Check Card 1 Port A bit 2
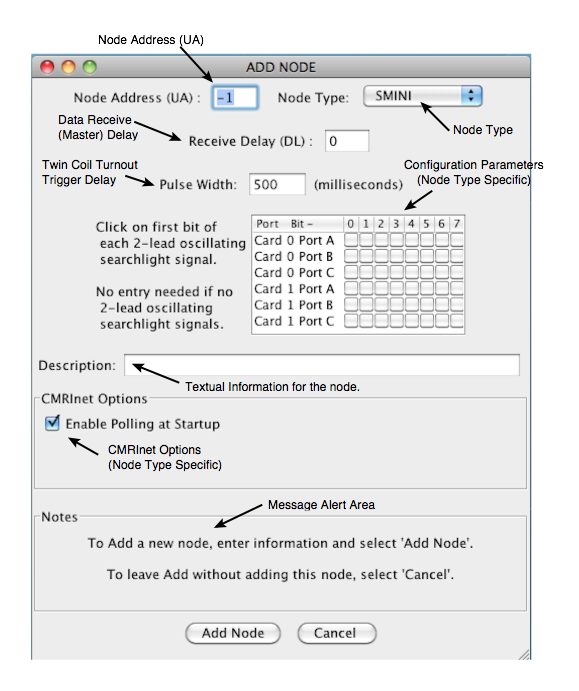579x691 pixels. 381,289
